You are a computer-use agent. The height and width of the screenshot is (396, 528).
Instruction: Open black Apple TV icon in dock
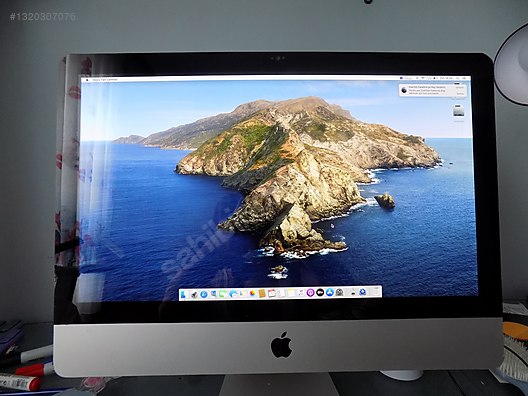[x=320, y=292]
